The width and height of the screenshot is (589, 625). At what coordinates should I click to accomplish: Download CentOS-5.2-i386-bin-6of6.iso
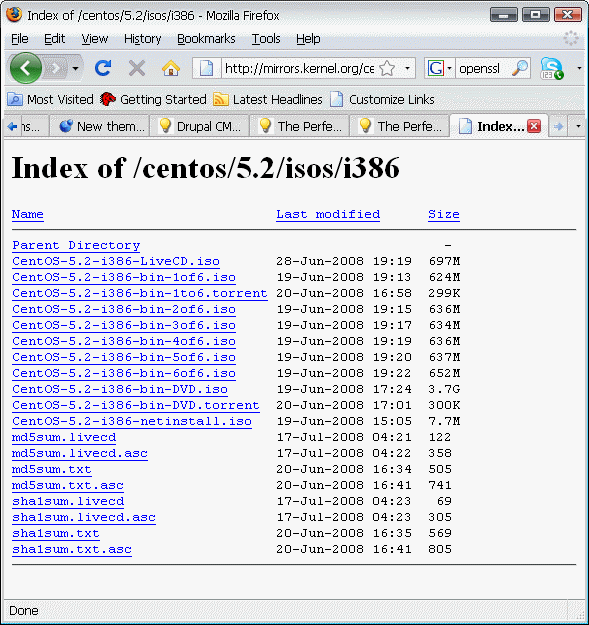[x=124, y=373]
